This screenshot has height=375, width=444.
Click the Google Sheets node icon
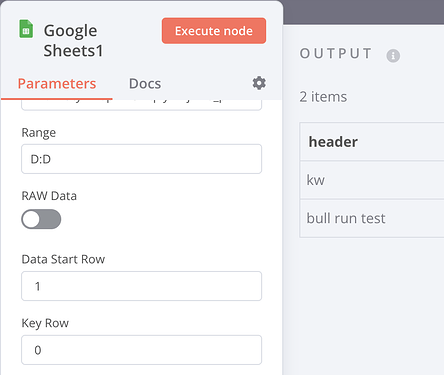point(26,29)
